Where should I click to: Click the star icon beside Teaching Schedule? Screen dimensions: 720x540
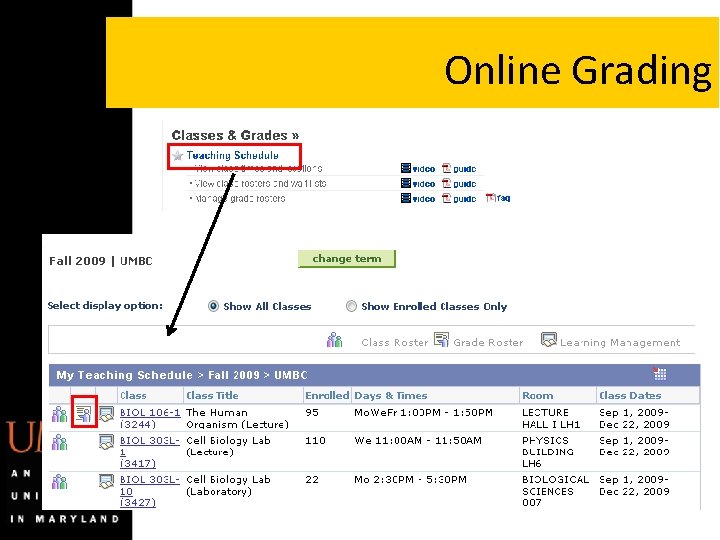tap(178, 156)
